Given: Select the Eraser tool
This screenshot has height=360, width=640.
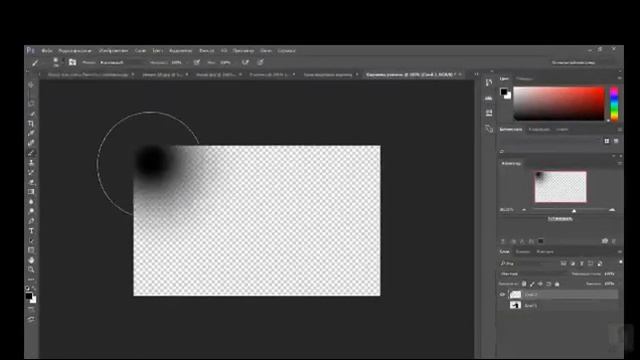Looking at the screenshot, I should coord(31,182).
